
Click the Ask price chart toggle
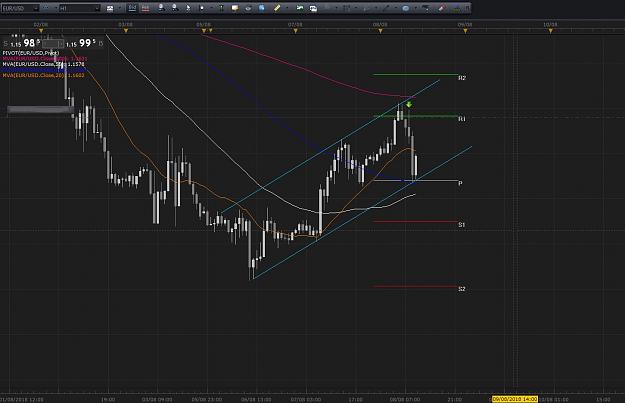coord(145,8)
